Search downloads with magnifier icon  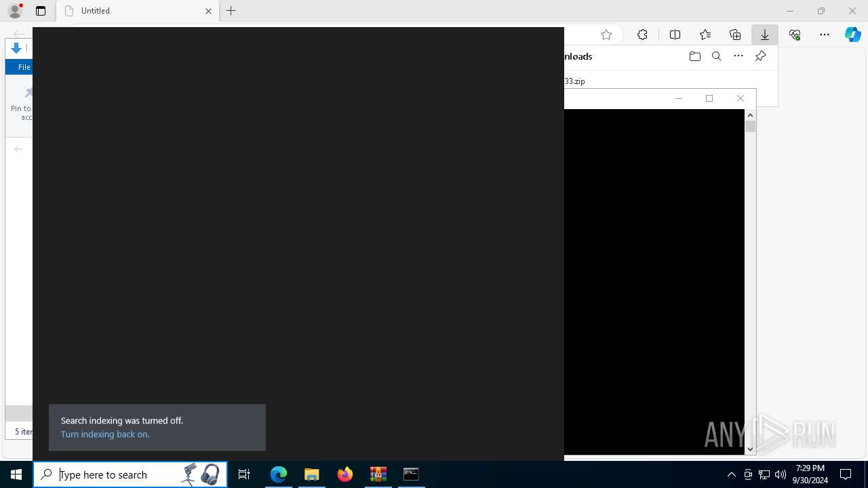click(x=717, y=56)
